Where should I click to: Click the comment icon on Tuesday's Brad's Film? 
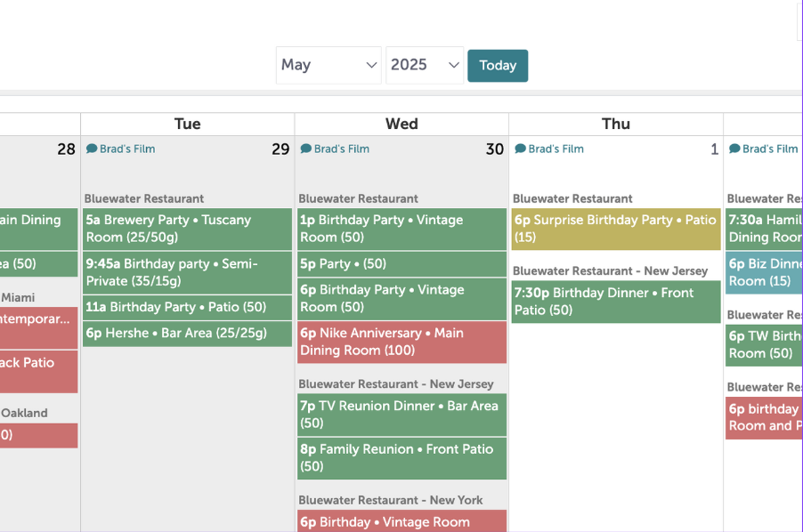(x=92, y=149)
